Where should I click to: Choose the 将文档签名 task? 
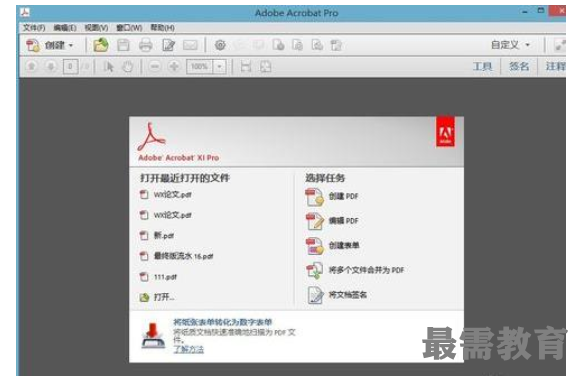click(336, 295)
